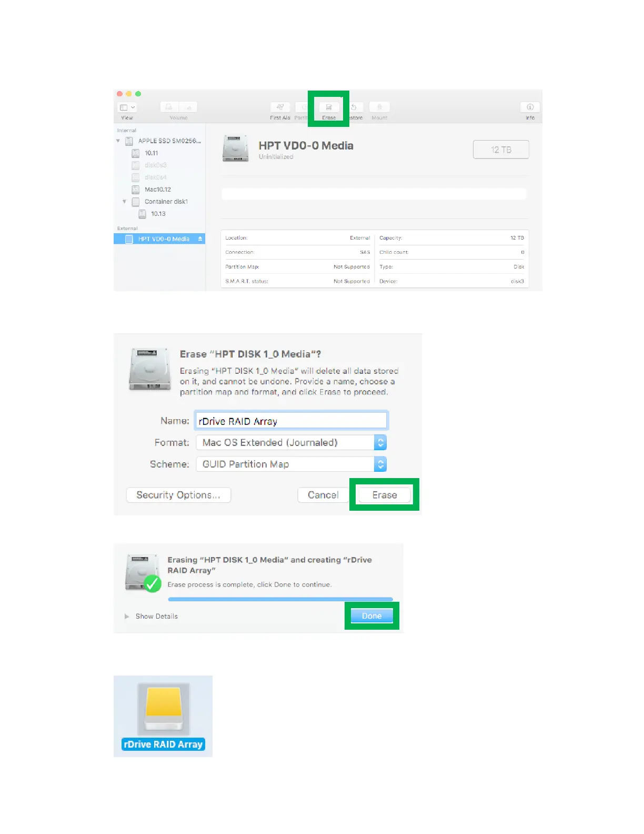
Task: Click drive icon with green checkmark
Action: (143, 573)
